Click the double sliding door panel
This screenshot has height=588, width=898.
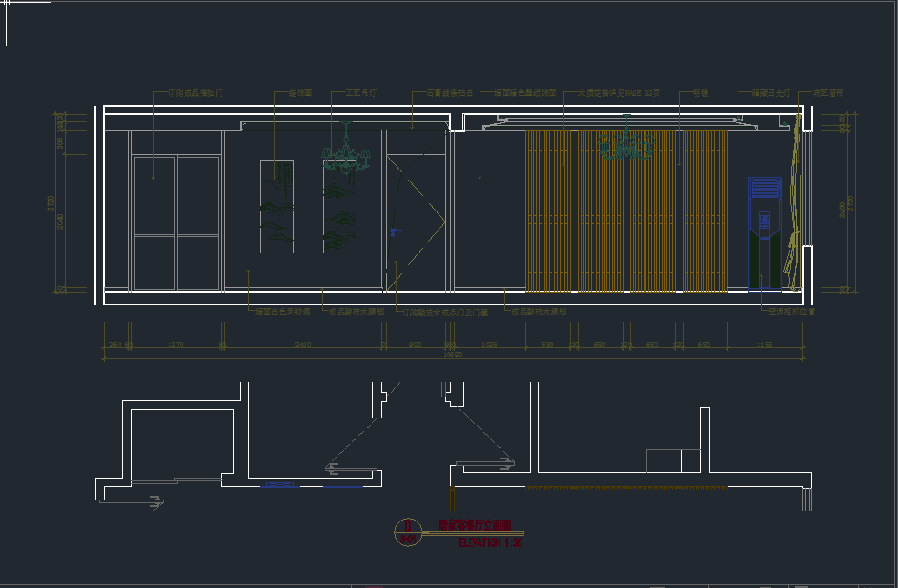[177, 222]
